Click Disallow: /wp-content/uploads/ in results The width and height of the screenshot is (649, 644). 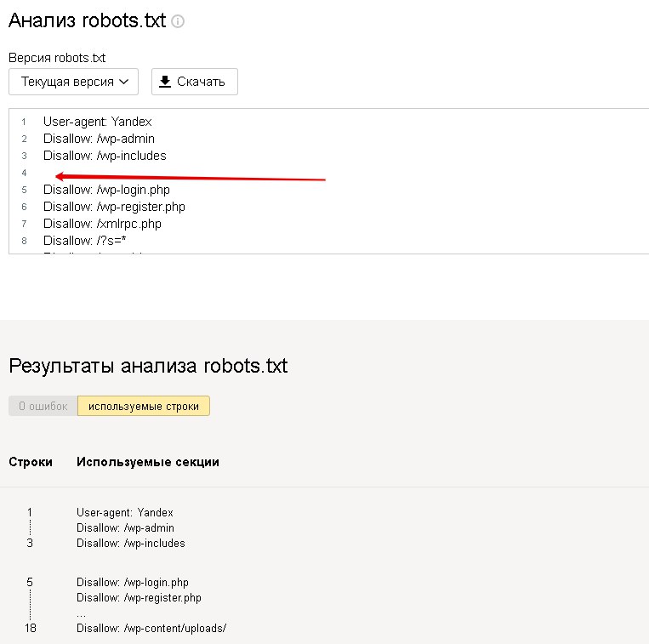[151, 628]
